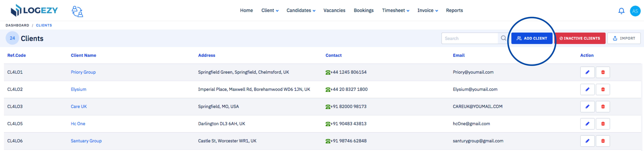Click phone icon for Elysium contact
This screenshot has width=644, height=151.
coord(328,90)
